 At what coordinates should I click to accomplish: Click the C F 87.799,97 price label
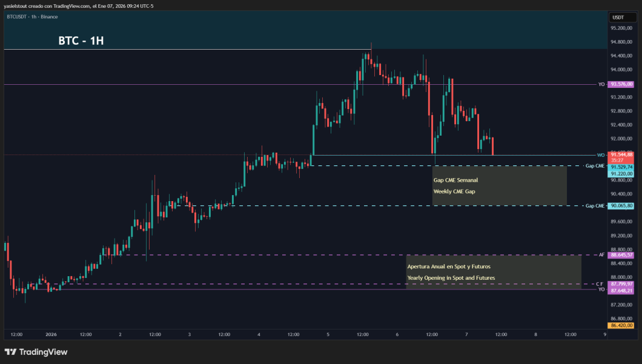(x=621, y=283)
